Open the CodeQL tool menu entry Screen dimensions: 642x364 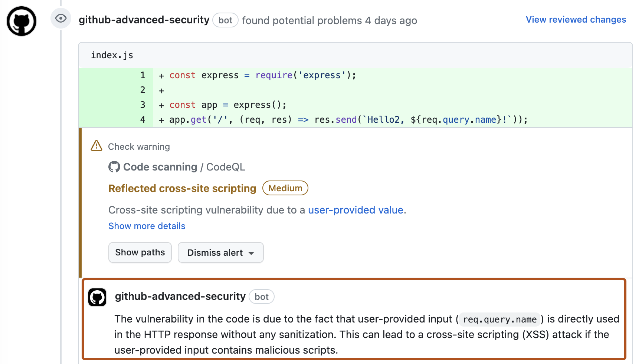point(226,167)
